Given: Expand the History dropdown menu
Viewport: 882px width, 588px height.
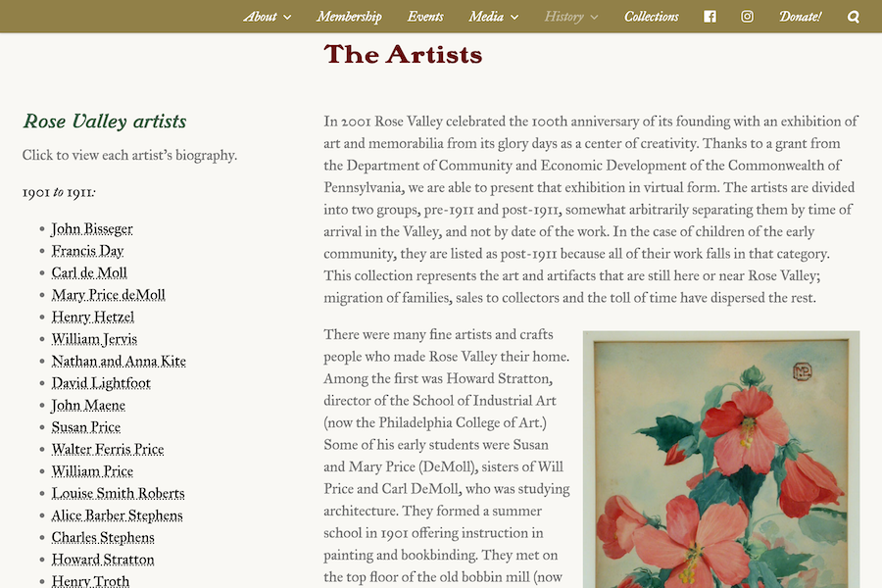Looking at the screenshot, I should [x=570, y=17].
